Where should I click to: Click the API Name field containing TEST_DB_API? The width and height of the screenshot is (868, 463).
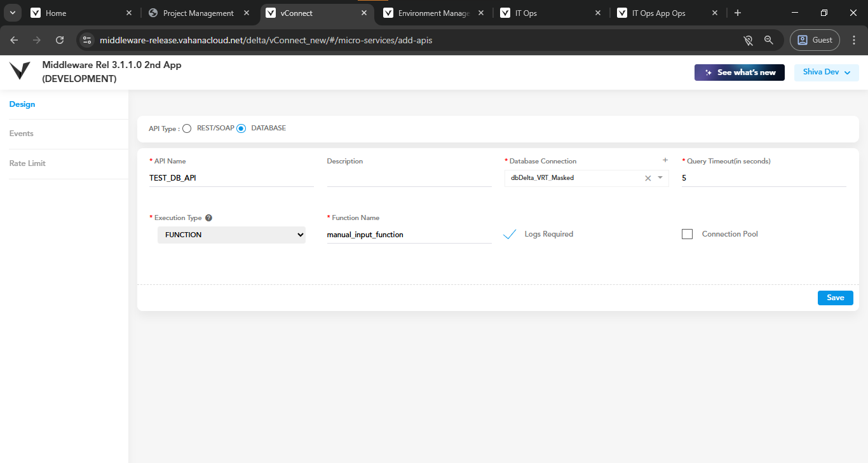[x=231, y=178]
